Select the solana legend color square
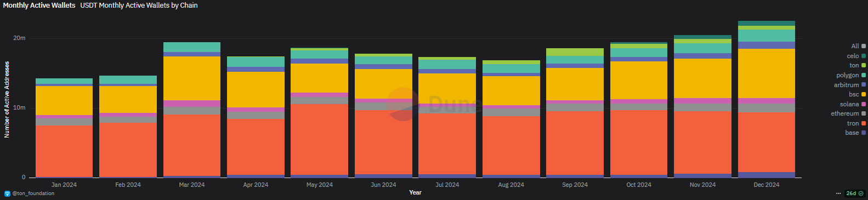 click(864, 104)
